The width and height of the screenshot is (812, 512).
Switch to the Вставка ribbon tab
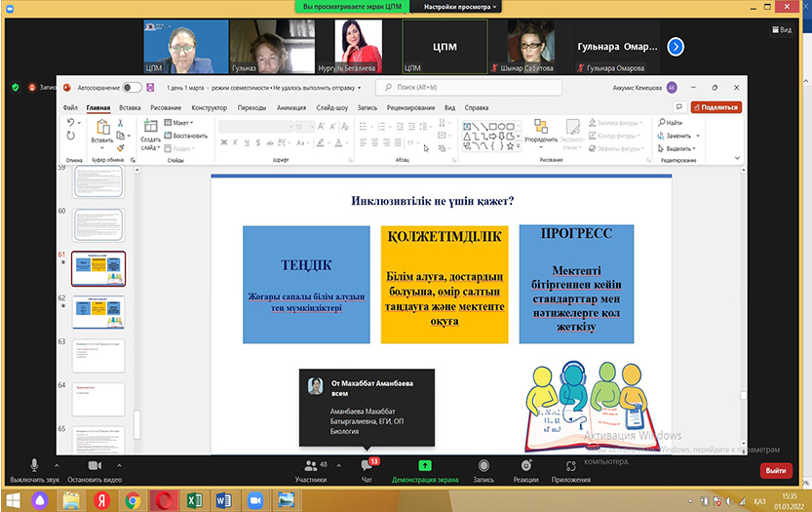tap(130, 107)
